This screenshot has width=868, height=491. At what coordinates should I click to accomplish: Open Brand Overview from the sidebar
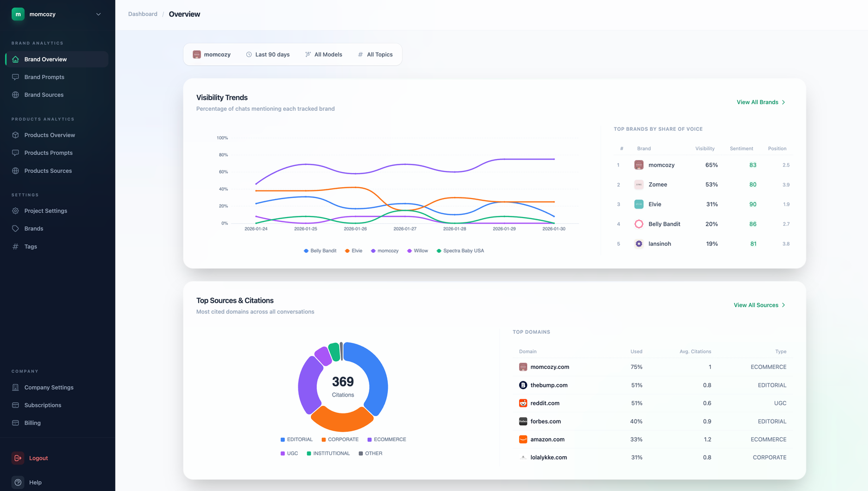pyautogui.click(x=45, y=59)
